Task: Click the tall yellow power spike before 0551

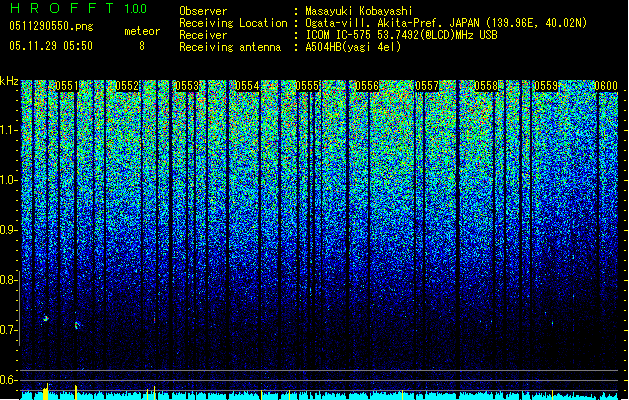Action: (x=46, y=392)
